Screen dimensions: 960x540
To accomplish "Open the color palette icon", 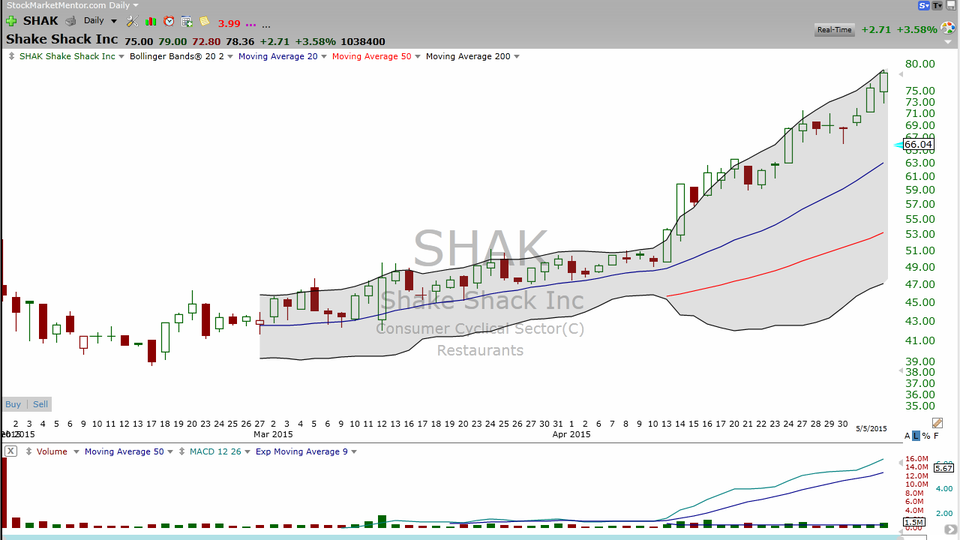I will coord(948,28).
